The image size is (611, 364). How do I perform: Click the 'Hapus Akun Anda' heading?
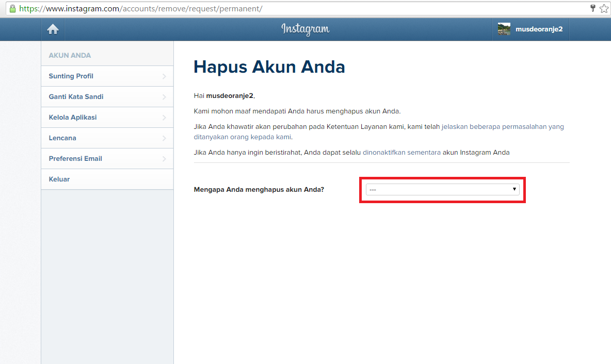269,67
